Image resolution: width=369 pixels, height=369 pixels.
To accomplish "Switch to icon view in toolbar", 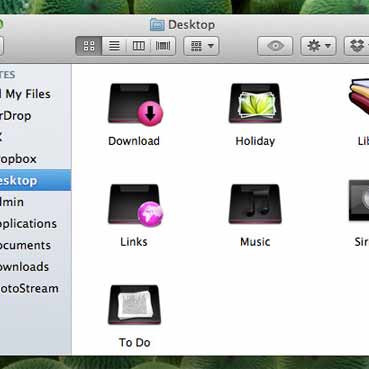I will [x=89, y=46].
